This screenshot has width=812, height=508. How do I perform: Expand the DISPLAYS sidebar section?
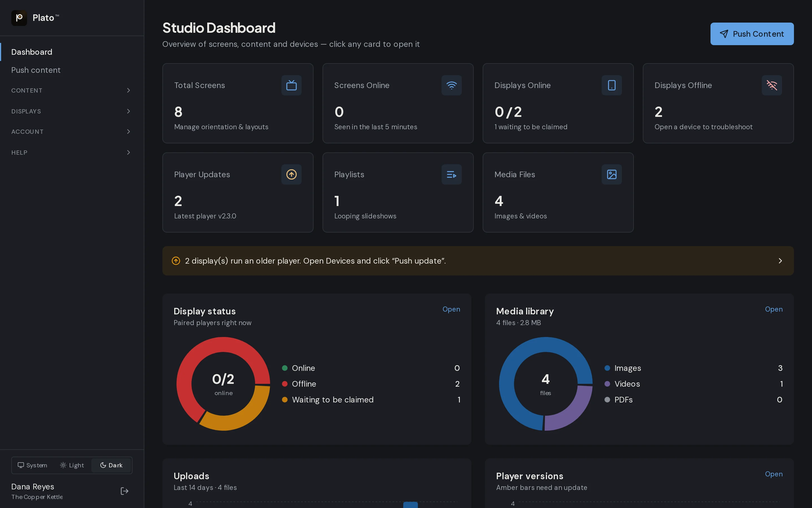(72, 111)
